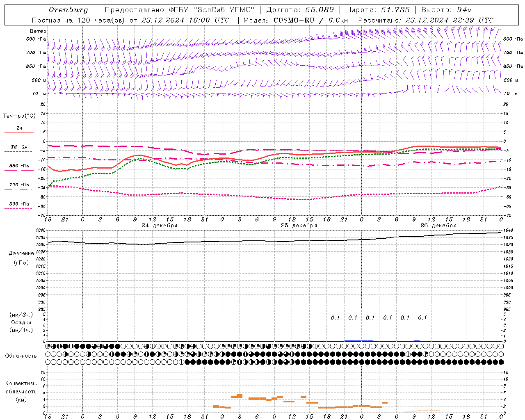The image size is (525, 420).
Task: Click the date label 24 декабря
Action: click(x=160, y=226)
